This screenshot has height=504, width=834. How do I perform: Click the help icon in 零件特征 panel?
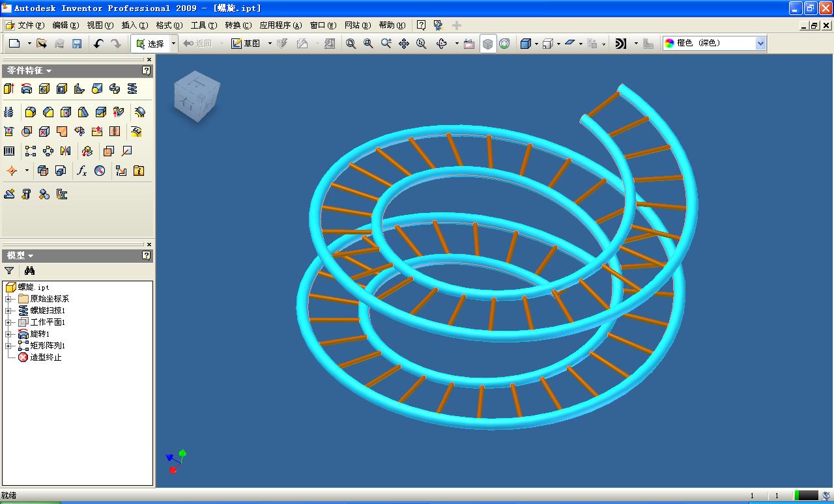tap(147, 70)
